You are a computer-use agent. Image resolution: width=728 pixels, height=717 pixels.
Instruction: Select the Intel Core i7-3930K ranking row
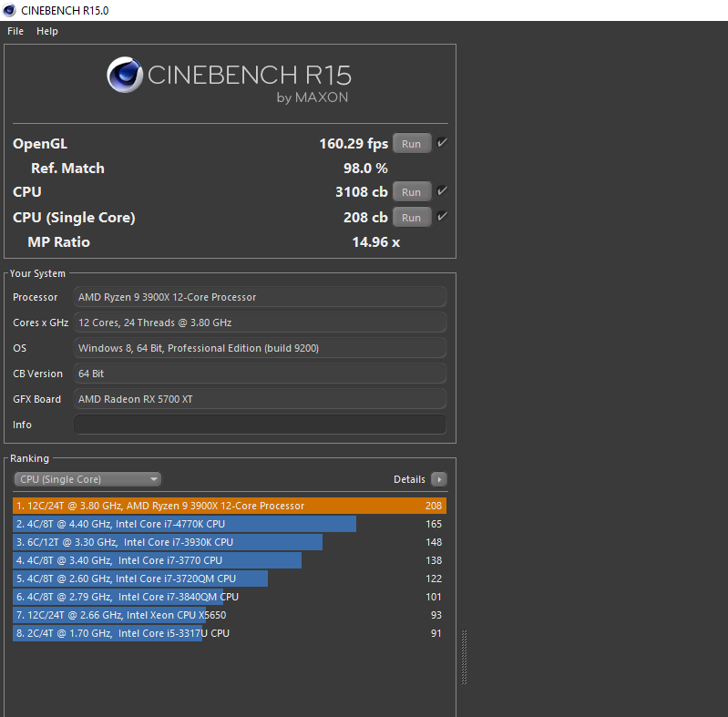click(x=230, y=542)
